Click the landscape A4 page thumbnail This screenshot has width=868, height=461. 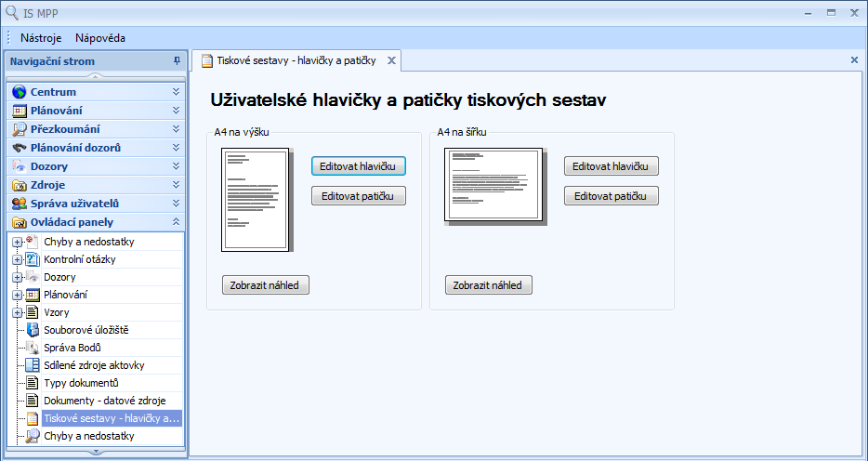(495, 187)
